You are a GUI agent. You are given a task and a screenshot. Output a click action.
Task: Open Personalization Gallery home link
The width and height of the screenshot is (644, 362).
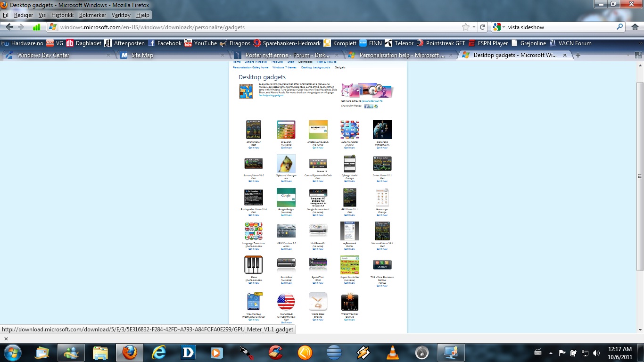tap(250, 67)
